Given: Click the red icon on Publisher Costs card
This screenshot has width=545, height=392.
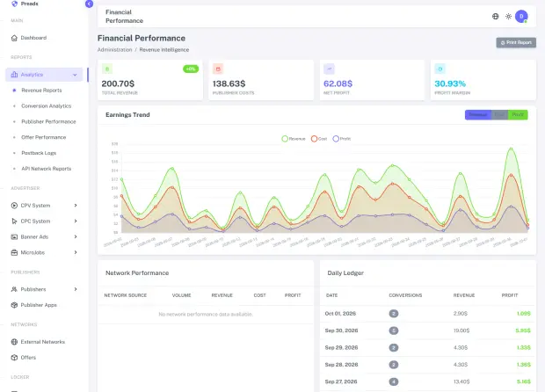Looking at the screenshot, I should (x=218, y=69).
